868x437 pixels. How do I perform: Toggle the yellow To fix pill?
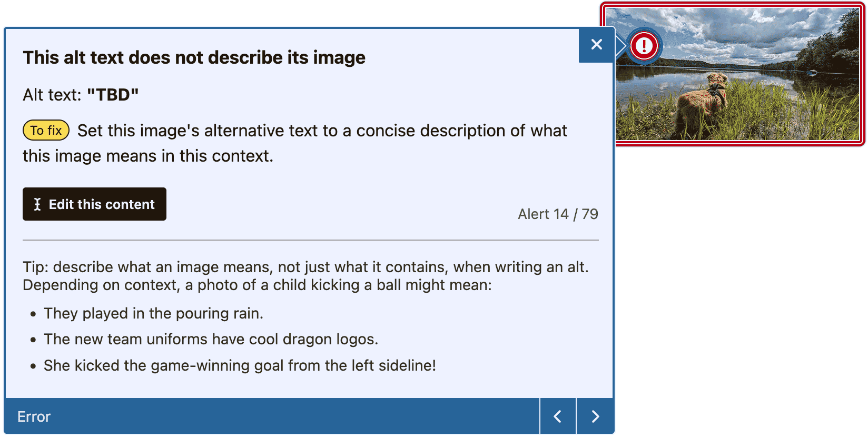pos(45,130)
